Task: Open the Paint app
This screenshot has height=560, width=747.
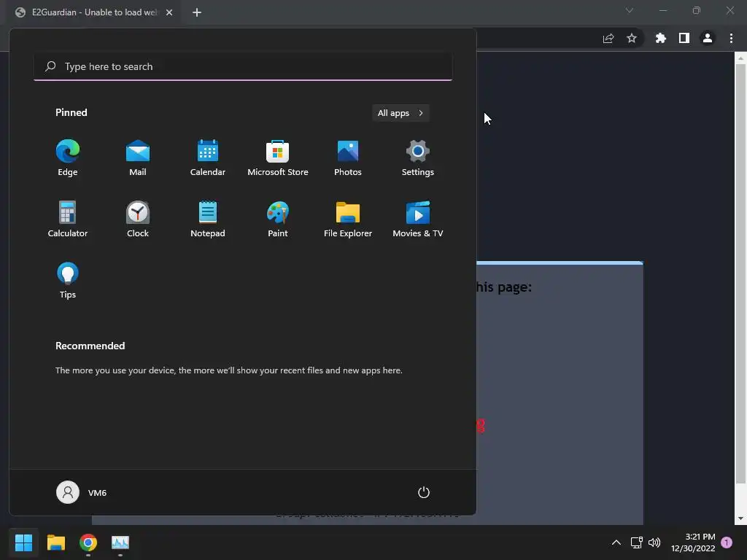Action: coord(278,219)
